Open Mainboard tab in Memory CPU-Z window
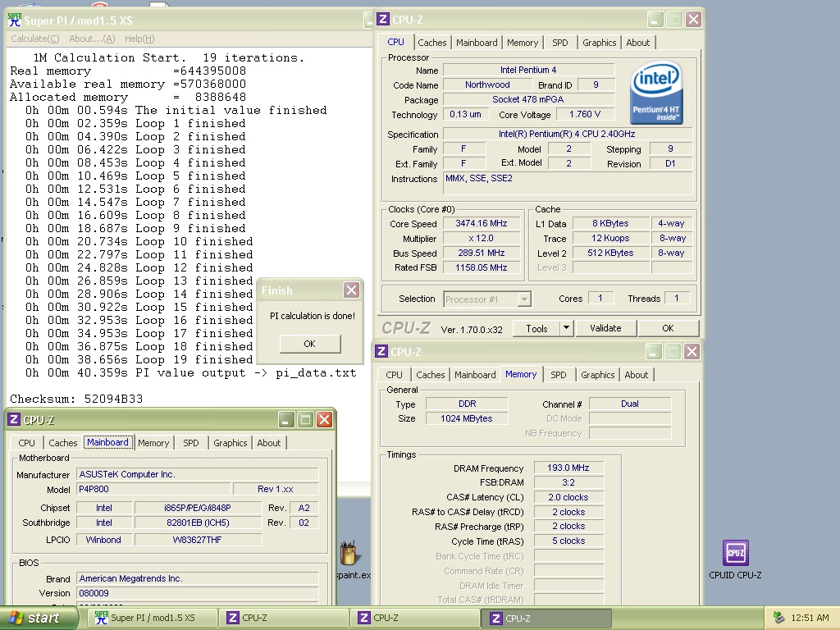 [x=475, y=375]
